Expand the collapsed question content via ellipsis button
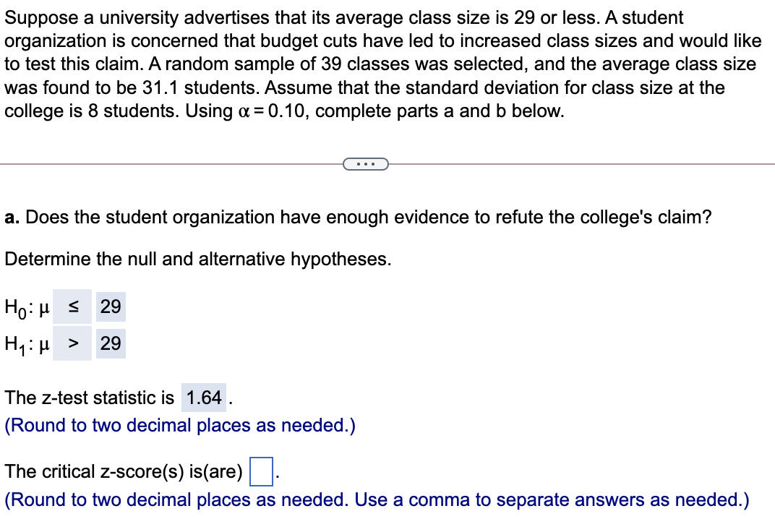The width and height of the screenshot is (775, 532). [x=367, y=163]
